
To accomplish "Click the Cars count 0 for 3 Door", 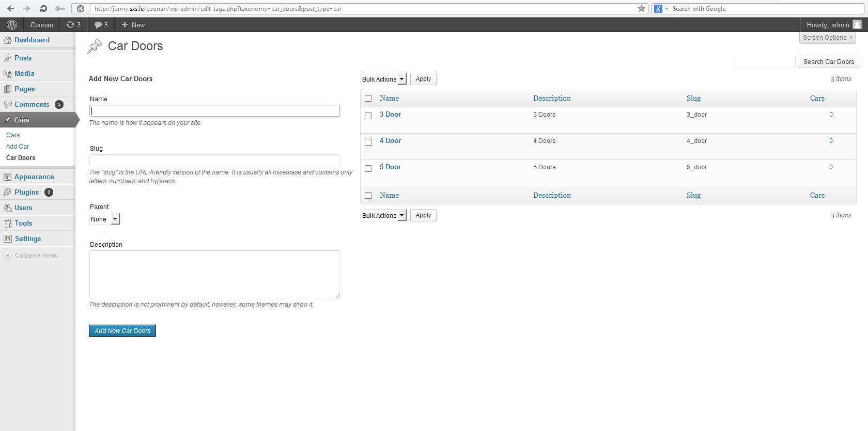I will point(831,115).
